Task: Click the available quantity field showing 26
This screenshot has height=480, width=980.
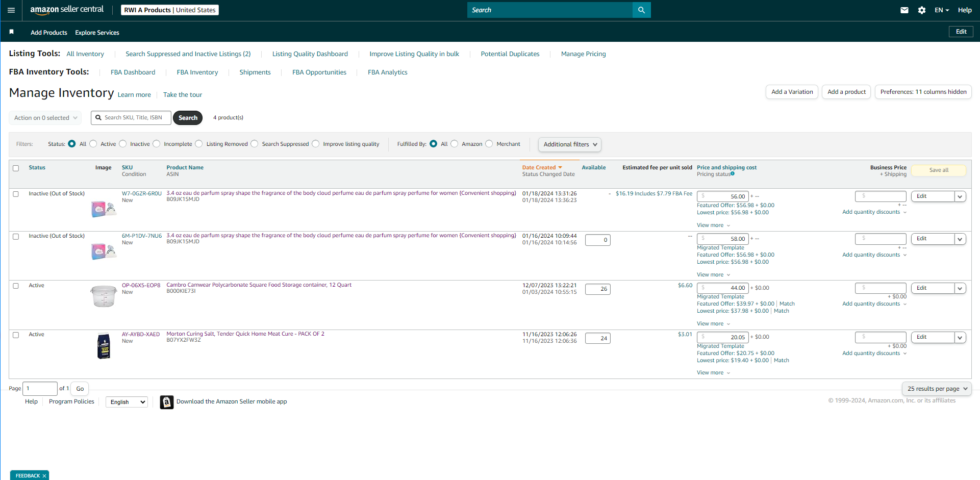Action: click(598, 289)
